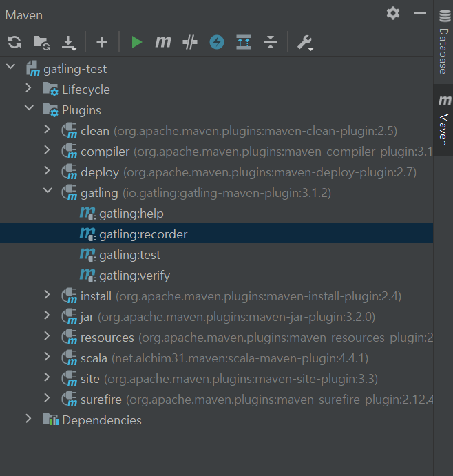Viewport: 453px width, 476px height.
Task: Select the scala plugin label
Action: 94,358
